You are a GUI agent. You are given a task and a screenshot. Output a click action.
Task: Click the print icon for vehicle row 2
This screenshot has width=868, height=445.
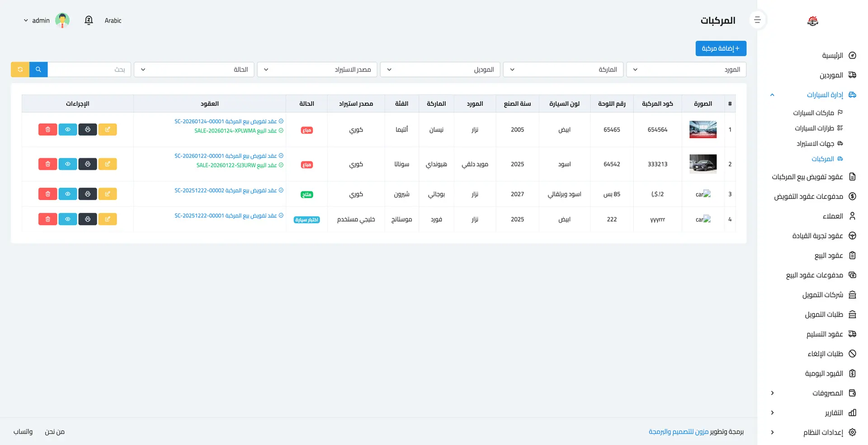click(x=88, y=164)
